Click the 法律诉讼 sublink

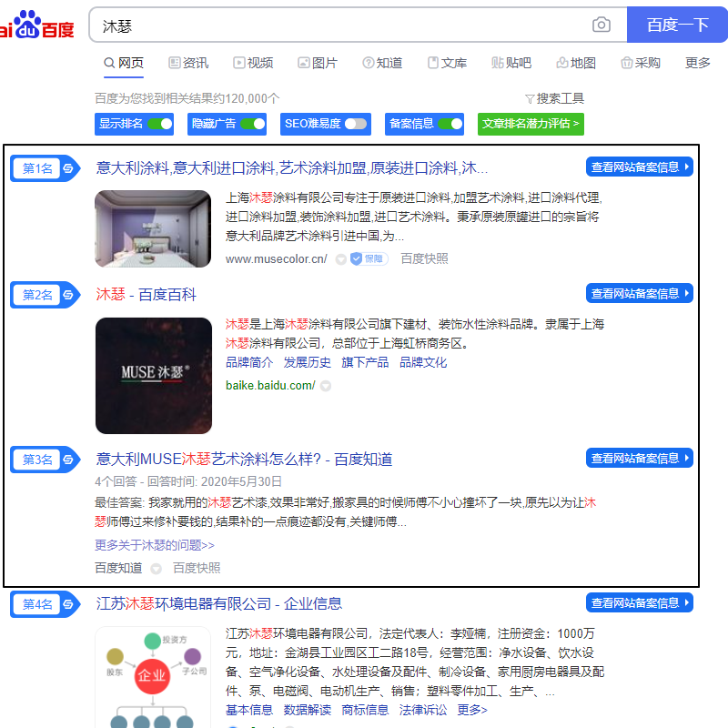[423, 710]
